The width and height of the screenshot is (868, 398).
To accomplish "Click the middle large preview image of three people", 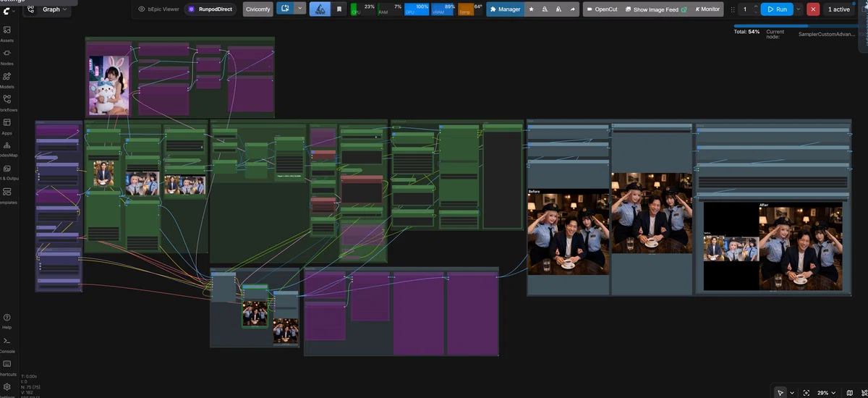I will coord(652,213).
